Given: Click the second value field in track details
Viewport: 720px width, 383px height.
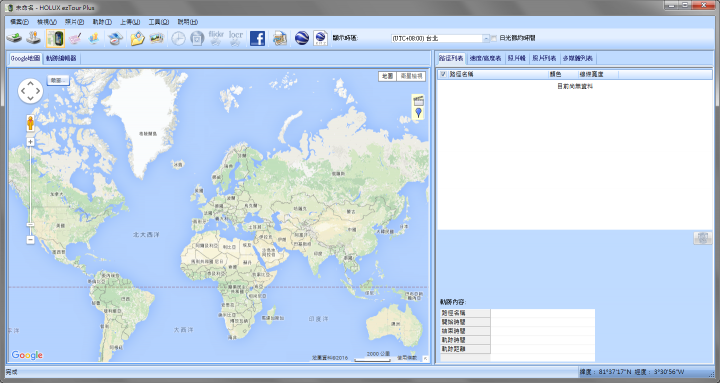Looking at the screenshot, I should point(543,322).
